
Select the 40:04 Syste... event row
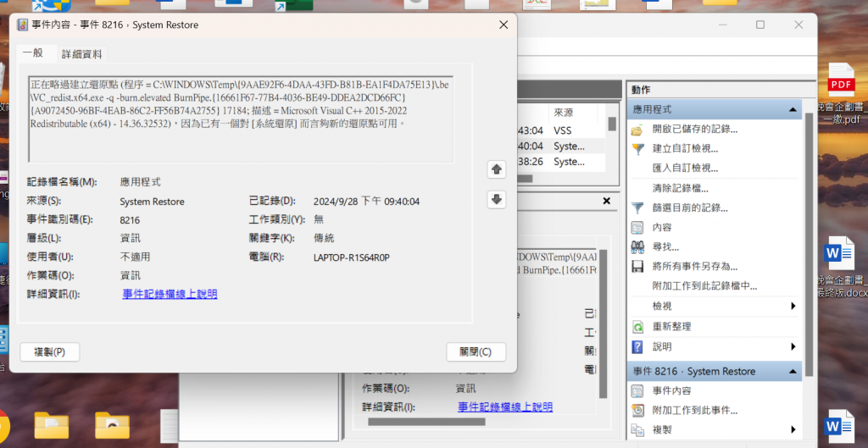[561, 146]
